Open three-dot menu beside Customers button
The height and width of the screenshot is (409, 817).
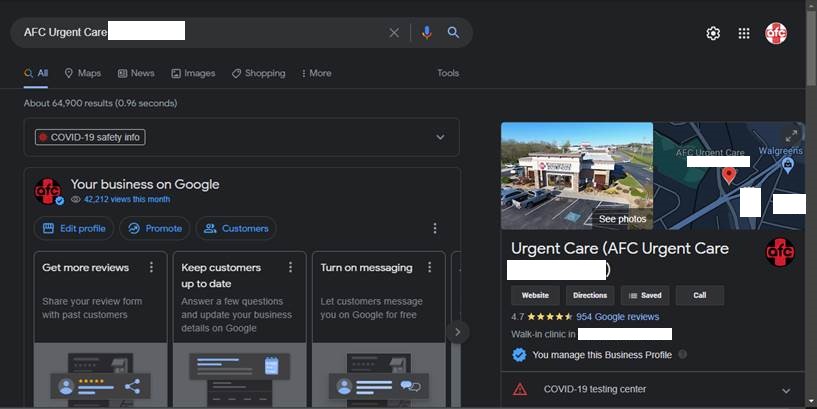tap(435, 228)
